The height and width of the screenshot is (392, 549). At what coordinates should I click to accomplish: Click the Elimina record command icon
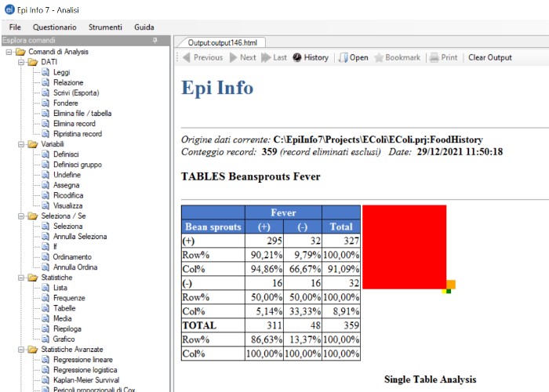pos(45,124)
